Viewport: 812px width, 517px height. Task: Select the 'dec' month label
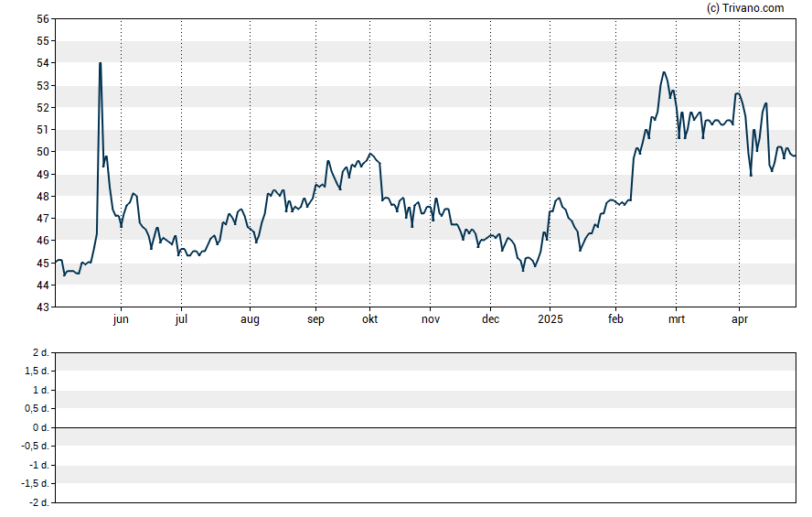point(490,319)
